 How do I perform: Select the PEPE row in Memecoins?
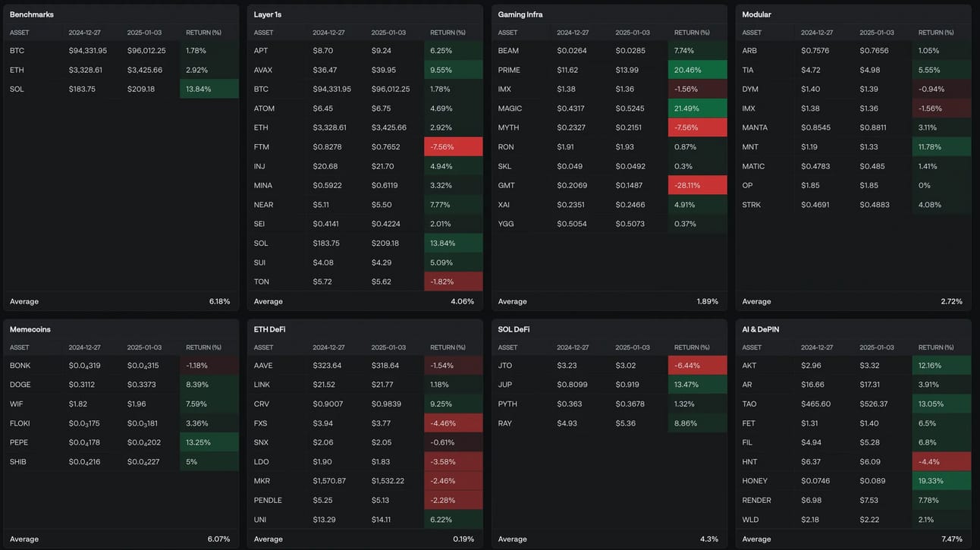point(121,442)
